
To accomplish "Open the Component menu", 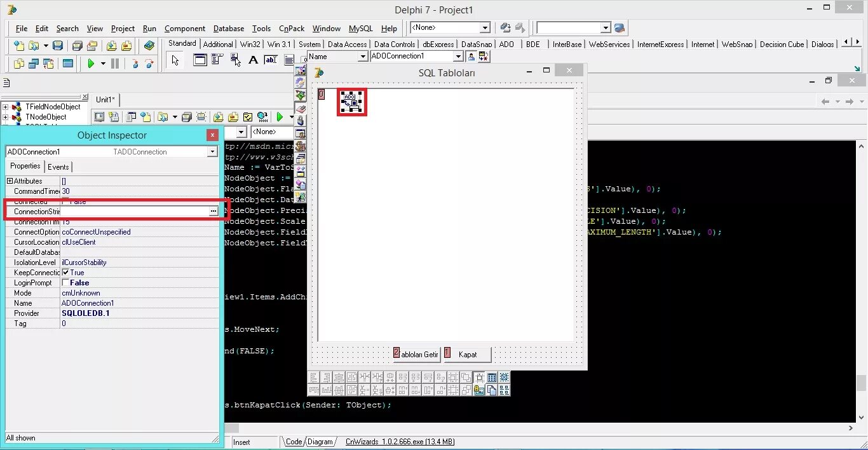I will click(x=185, y=29).
